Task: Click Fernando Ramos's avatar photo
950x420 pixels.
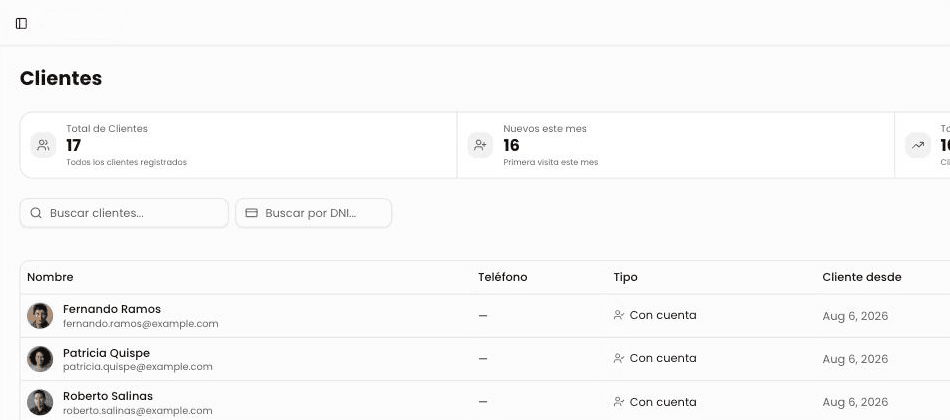Action: tap(40, 316)
